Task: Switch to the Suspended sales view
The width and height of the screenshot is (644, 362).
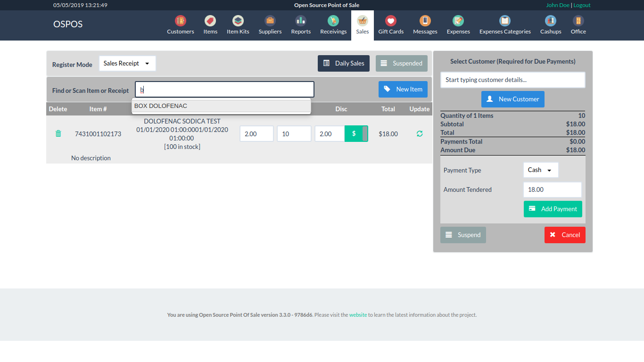Action: pos(402,63)
